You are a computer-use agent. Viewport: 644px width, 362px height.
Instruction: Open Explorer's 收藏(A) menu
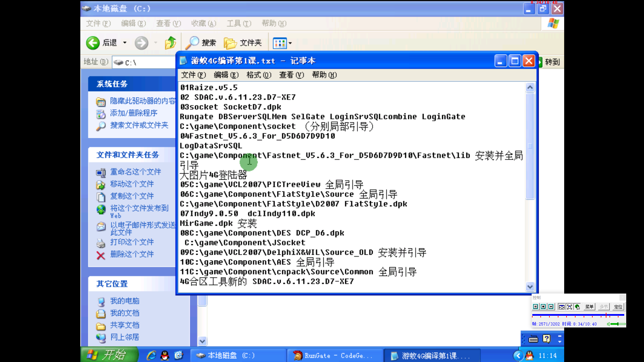(x=204, y=23)
